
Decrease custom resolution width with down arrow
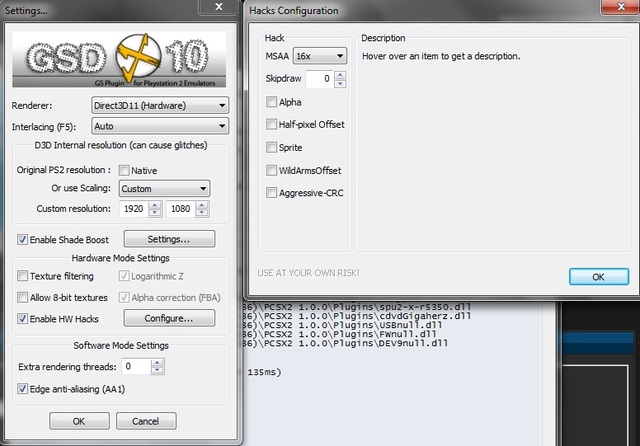[x=155, y=213]
